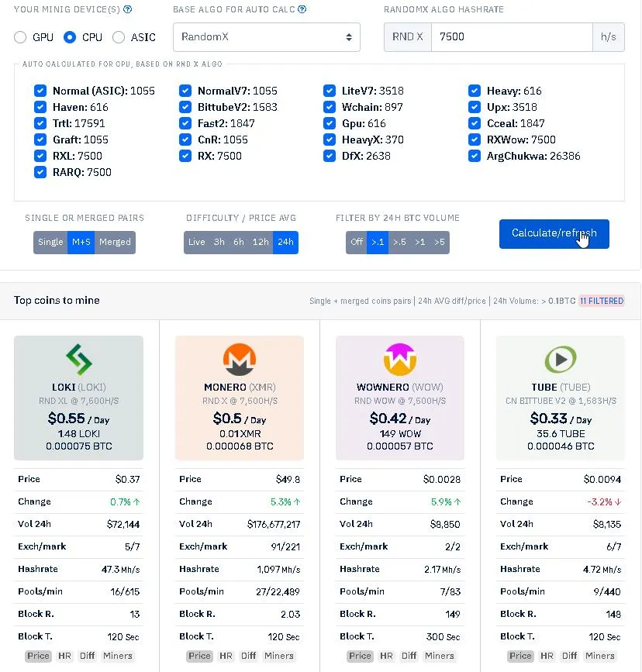Select the Single pairs option
This screenshot has width=642, height=672.
point(50,242)
